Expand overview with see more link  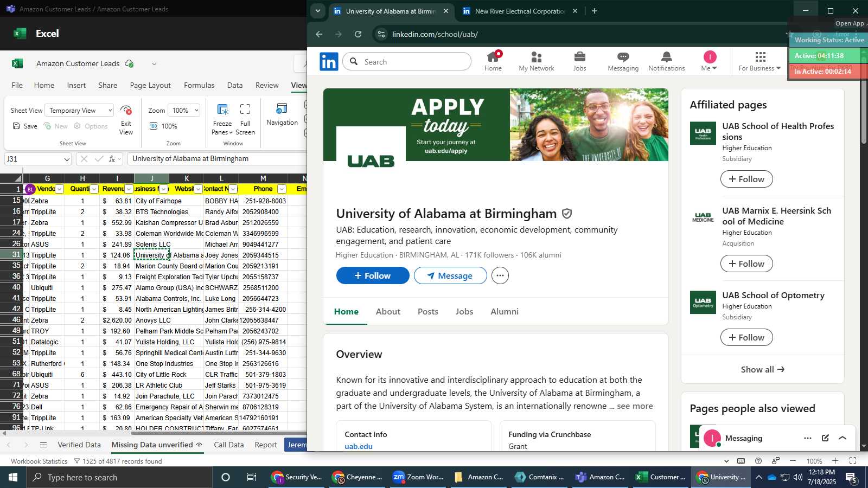click(x=635, y=406)
